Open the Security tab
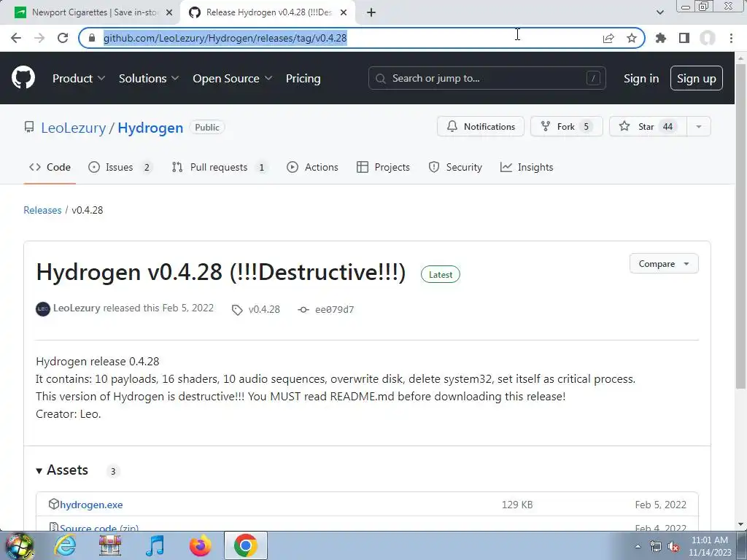 [x=455, y=167]
